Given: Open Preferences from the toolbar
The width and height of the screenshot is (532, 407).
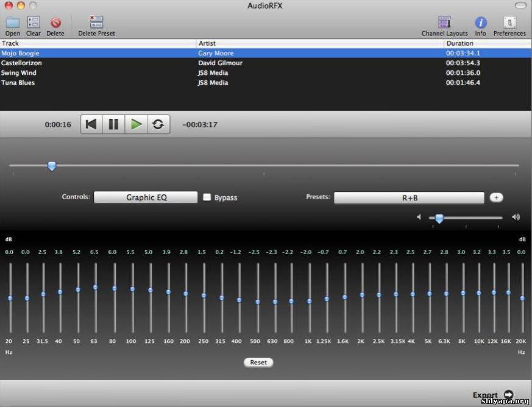Looking at the screenshot, I should (x=509, y=23).
